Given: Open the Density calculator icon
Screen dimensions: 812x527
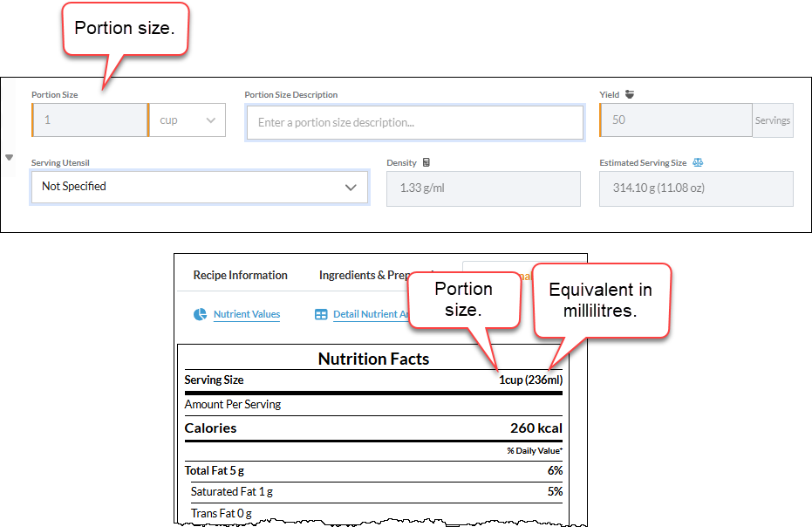Looking at the screenshot, I should point(426,162).
